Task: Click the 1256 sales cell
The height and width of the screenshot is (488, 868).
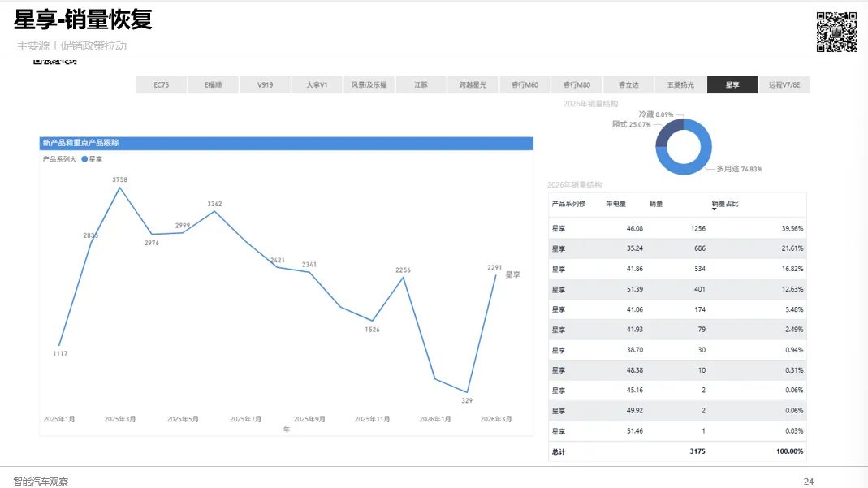Action: pyautogui.click(x=698, y=228)
